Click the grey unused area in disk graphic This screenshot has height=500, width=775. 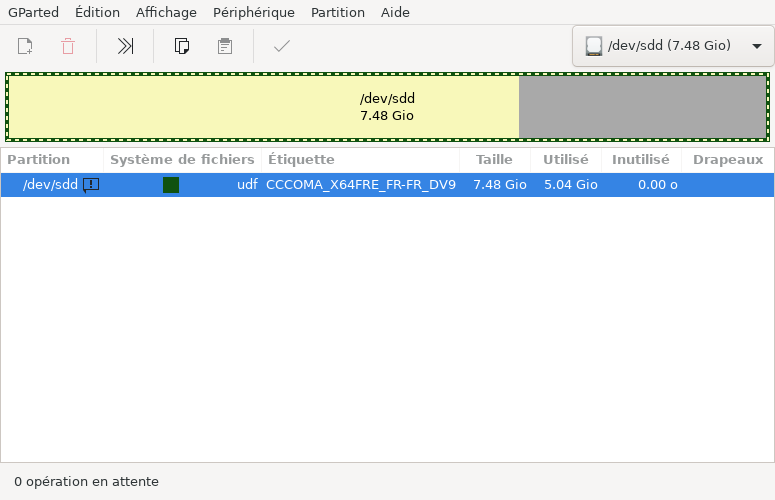click(642, 107)
